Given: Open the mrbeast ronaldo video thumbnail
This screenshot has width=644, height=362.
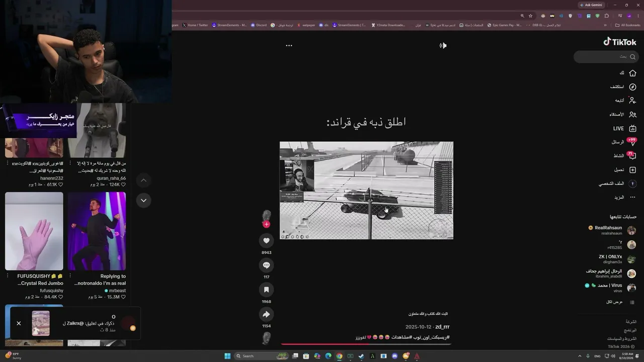Looking at the screenshot, I should (97, 231).
